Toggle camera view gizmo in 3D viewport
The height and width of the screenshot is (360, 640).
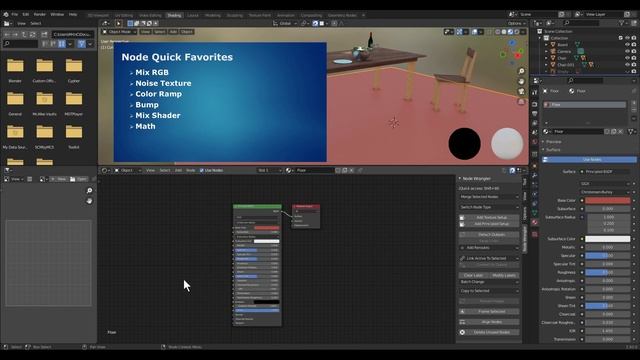pyautogui.click(x=521, y=92)
